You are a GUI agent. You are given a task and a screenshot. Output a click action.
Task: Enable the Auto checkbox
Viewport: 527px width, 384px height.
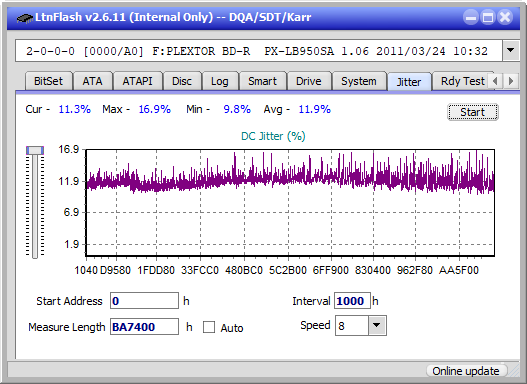[209, 327]
